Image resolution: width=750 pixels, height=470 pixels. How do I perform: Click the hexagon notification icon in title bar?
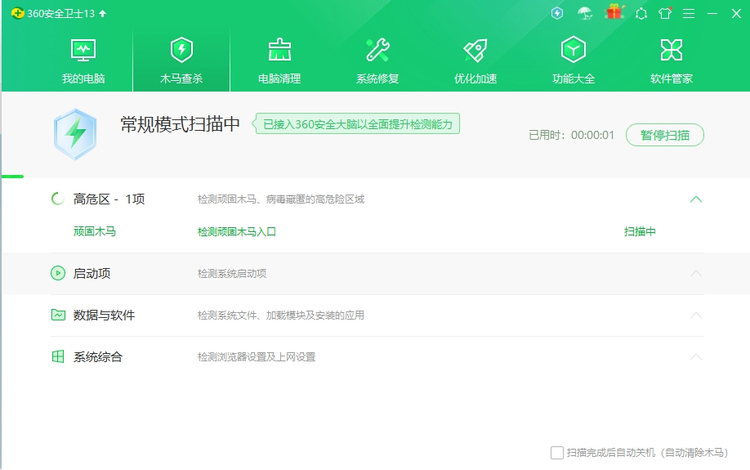pyautogui.click(x=641, y=13)
